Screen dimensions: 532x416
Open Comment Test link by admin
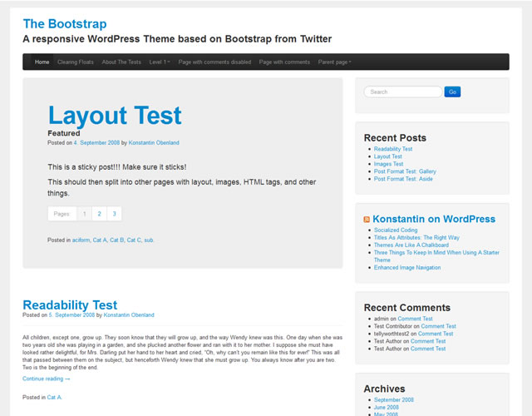click(415, 319)
